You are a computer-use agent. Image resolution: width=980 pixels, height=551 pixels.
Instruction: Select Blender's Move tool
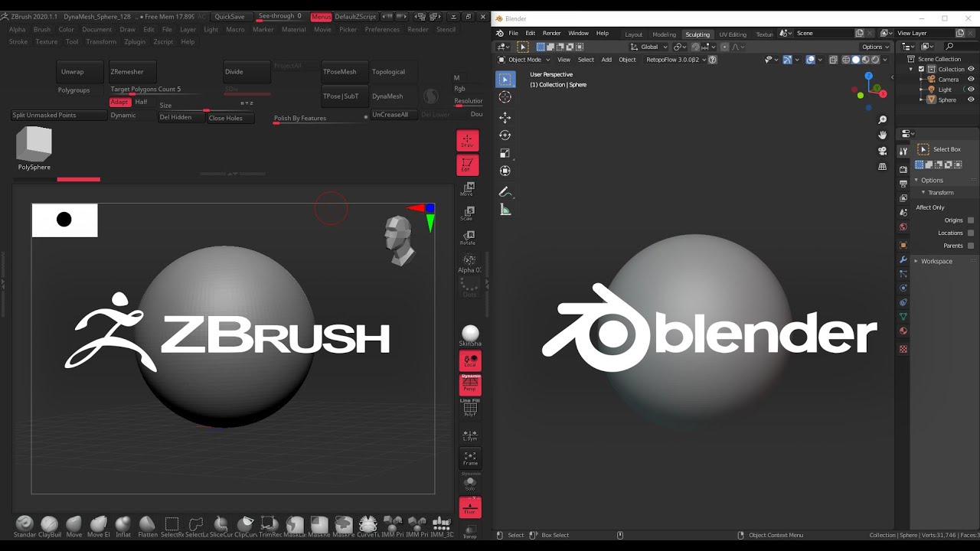[505, 117]
